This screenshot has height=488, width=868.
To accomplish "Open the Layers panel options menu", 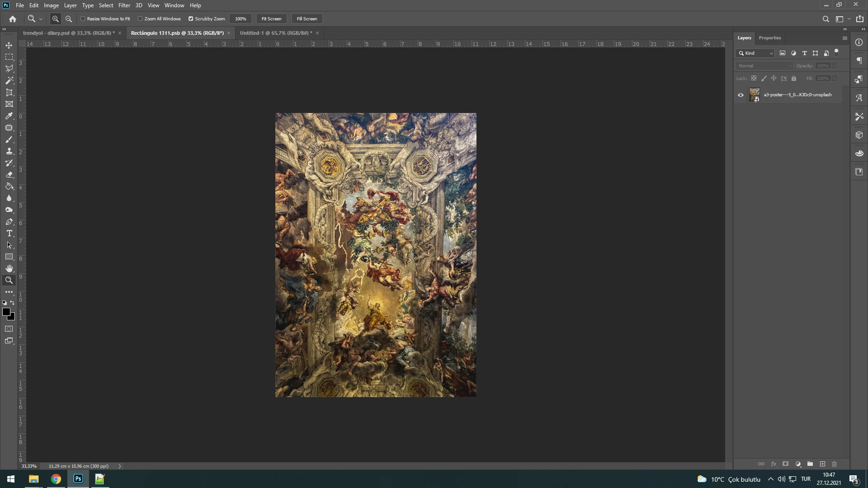I will [844, 38].
